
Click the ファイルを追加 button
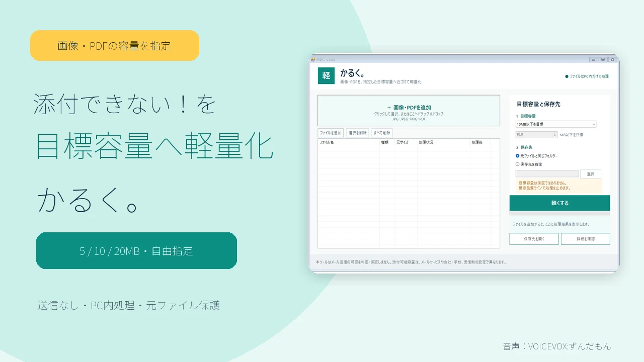pos(331,133)
